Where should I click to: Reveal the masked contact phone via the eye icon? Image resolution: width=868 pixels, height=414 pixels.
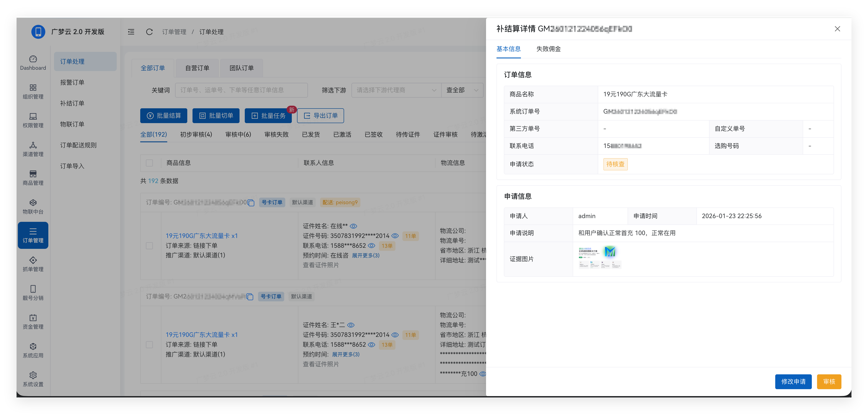(372, 246)
